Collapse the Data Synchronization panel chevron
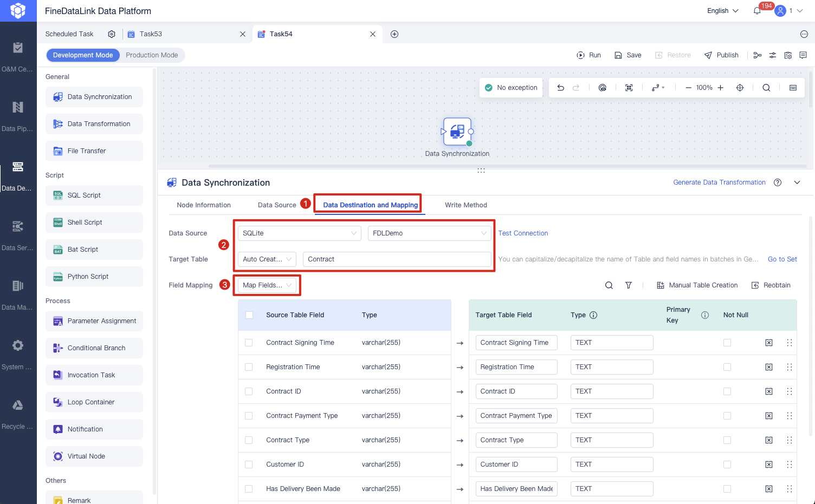 797,182
